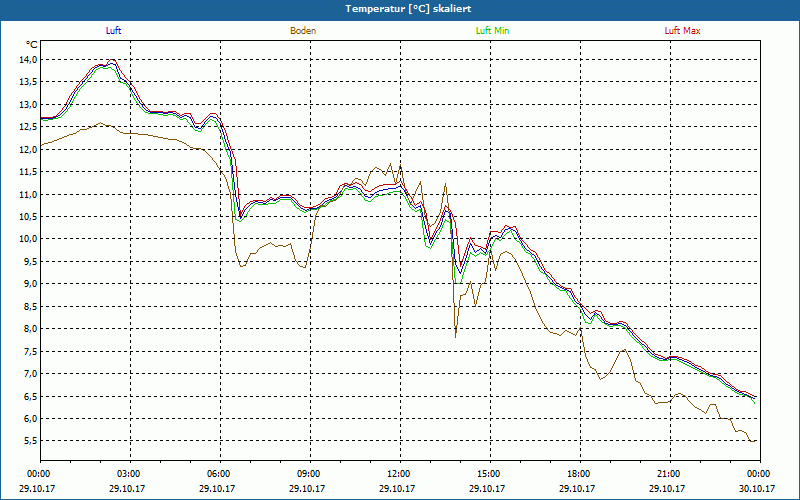Click the 21:00 time axis label

pos(670,474)
